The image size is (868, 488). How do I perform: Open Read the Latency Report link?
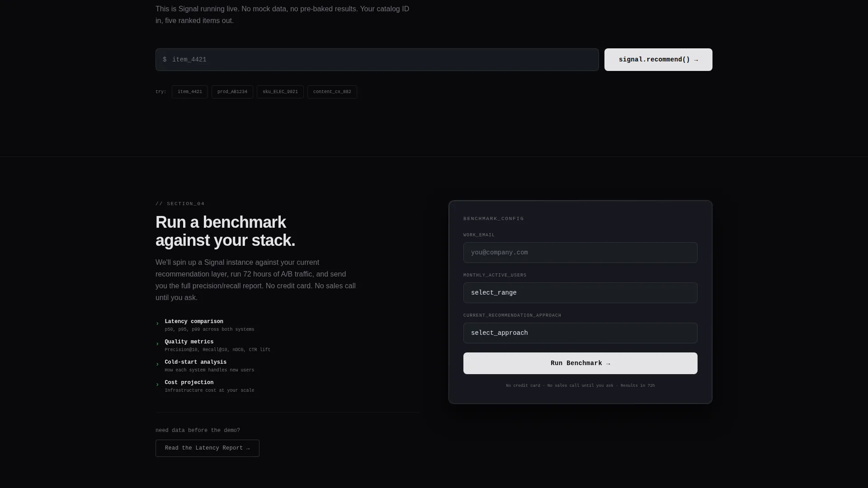208,448
